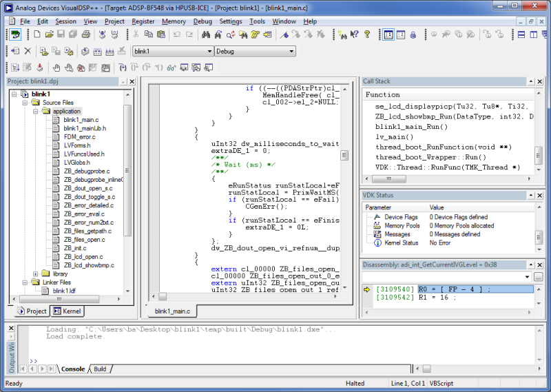
Task: Click the yellow question mark Help icon
Action: (x=367, y=34)
